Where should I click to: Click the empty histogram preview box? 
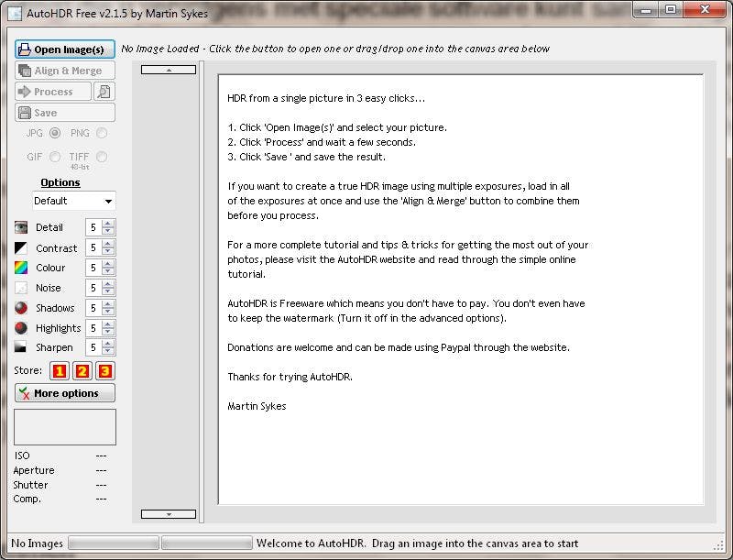[x=65, y=427]
